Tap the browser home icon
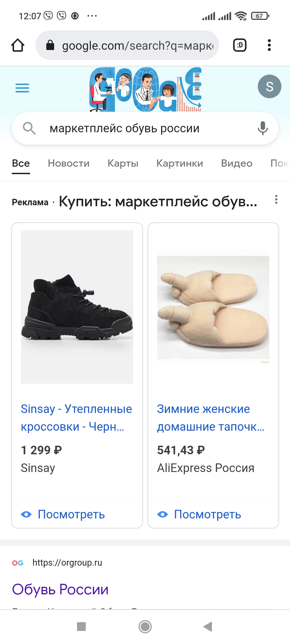The image size is (290, 644). [18, 45]
